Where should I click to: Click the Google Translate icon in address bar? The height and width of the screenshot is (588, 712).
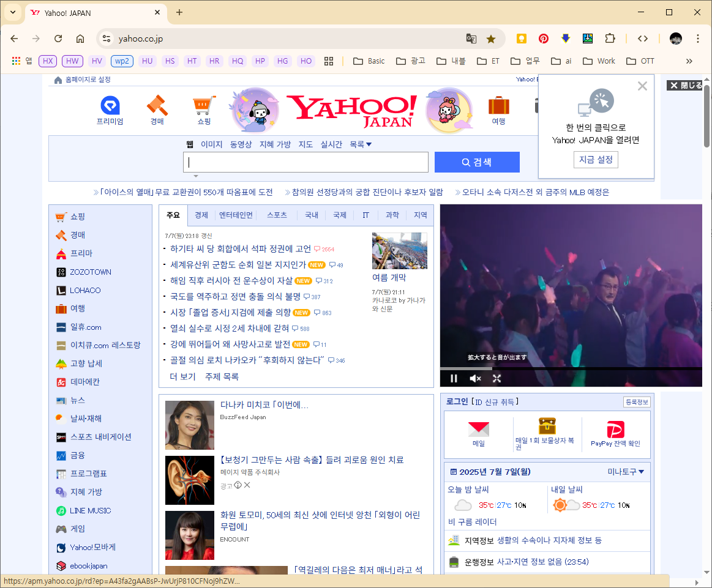(471, 39)
